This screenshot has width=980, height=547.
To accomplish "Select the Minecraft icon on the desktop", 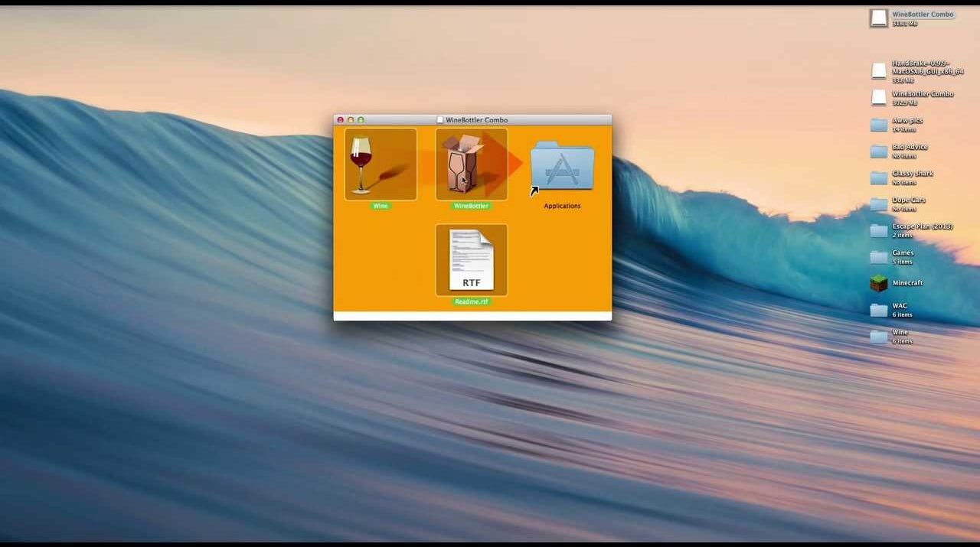I will 879,283.
